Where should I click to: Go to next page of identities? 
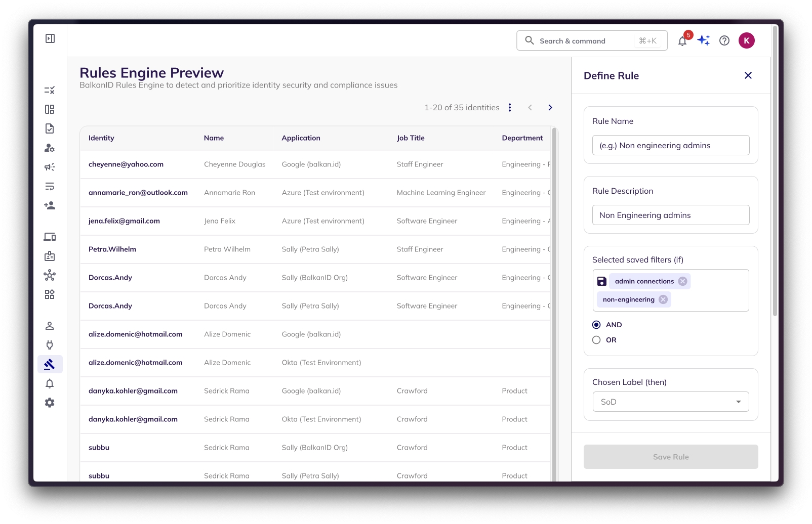(x=550, y=107)
